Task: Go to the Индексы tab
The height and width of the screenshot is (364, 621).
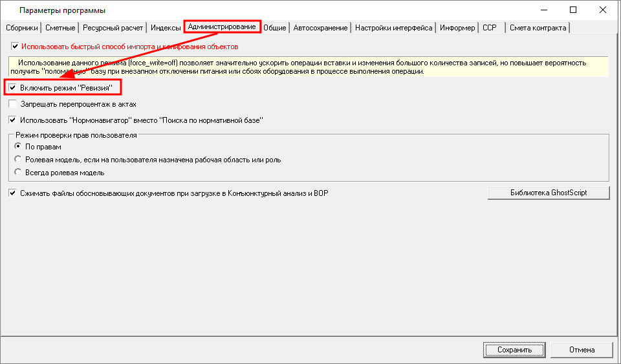Action: [166, 28]
